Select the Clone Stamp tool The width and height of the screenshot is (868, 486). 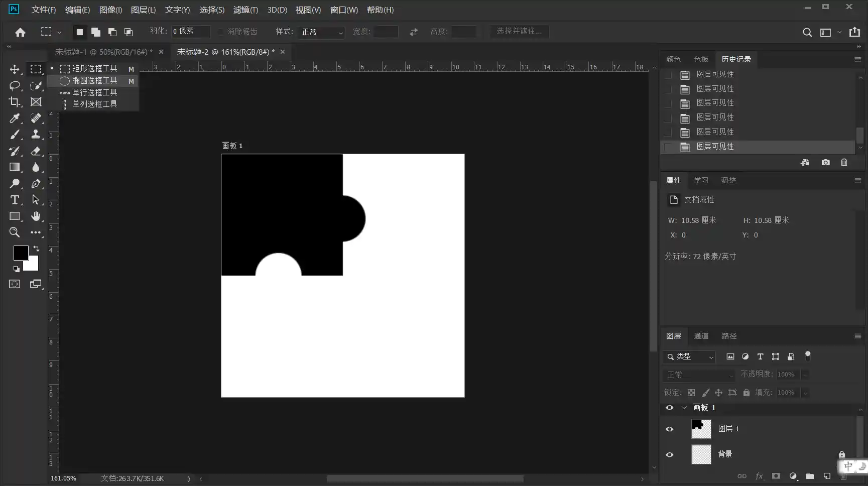coord(36,135)
